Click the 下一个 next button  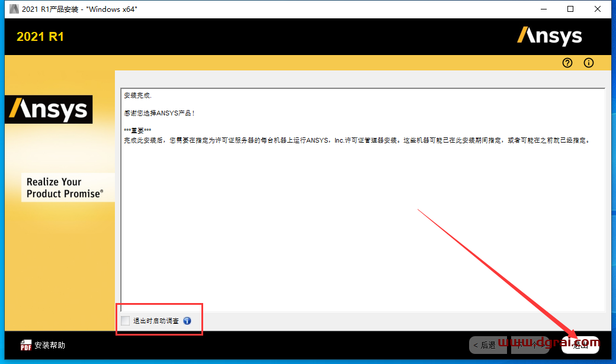(530, 345)
